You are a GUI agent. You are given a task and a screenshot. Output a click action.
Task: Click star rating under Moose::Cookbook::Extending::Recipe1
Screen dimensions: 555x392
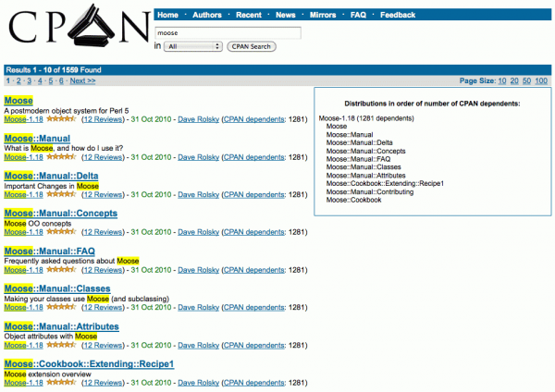(61, 383)
